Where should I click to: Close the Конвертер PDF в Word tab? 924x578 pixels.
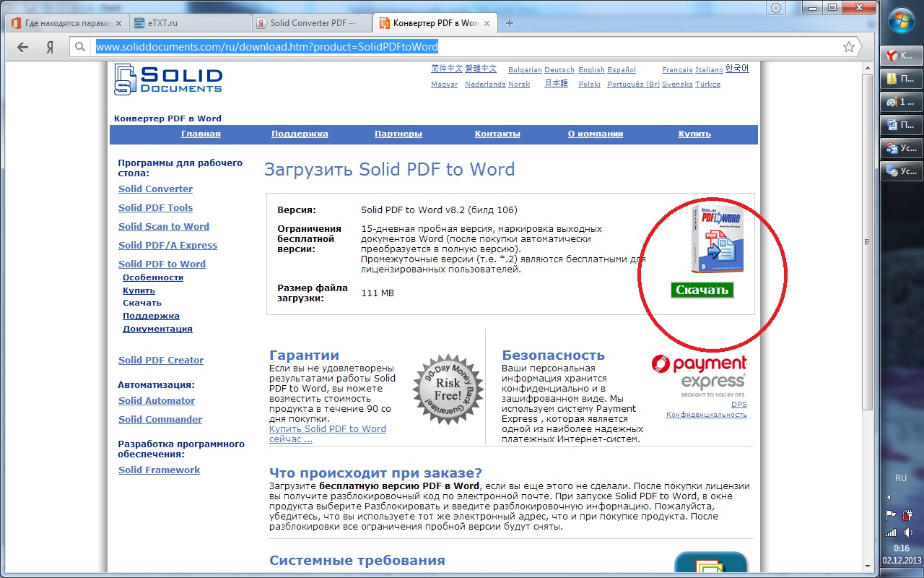(487, 23)
